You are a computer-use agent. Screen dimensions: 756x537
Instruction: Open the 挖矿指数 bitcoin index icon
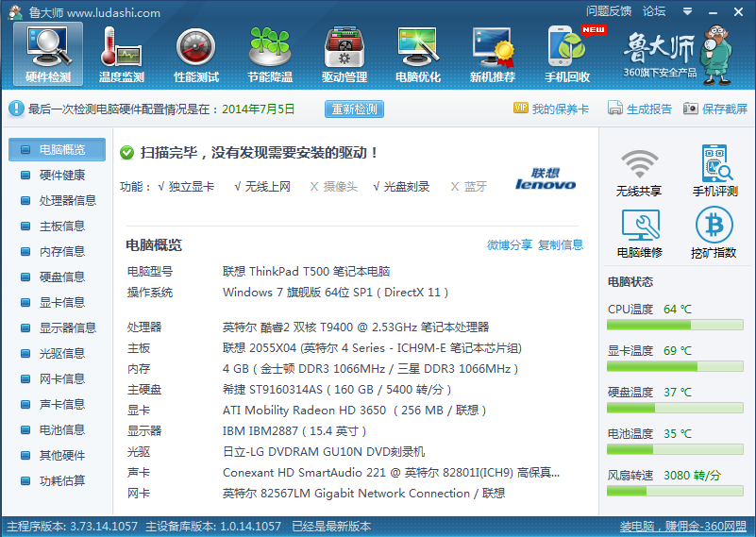point(714,233)
